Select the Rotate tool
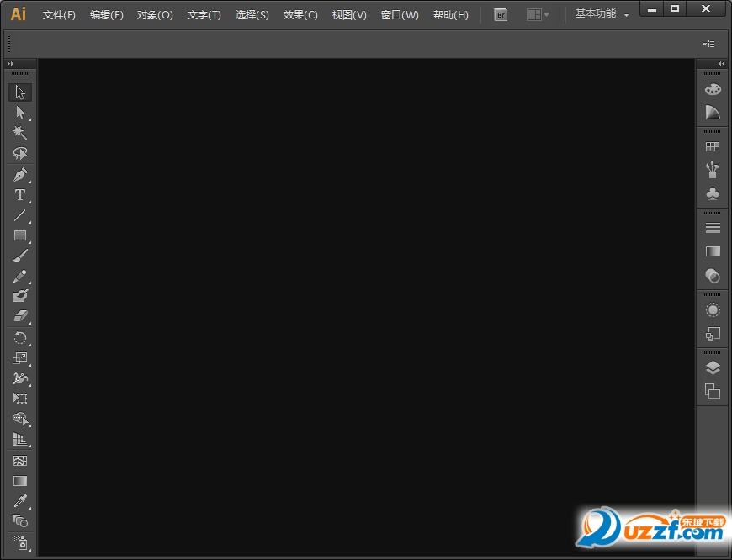Image resolution: width=732 pixels, height=560 pixels. coord(20,337)
